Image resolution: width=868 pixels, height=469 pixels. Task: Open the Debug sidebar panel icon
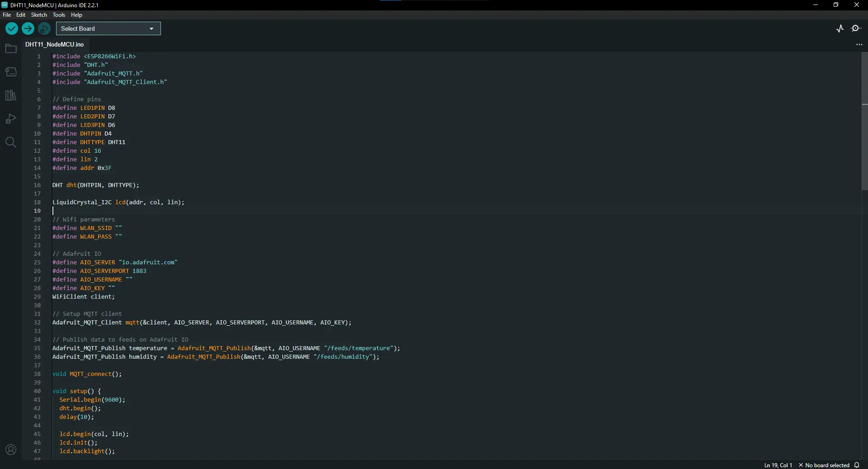click(11, 119)
